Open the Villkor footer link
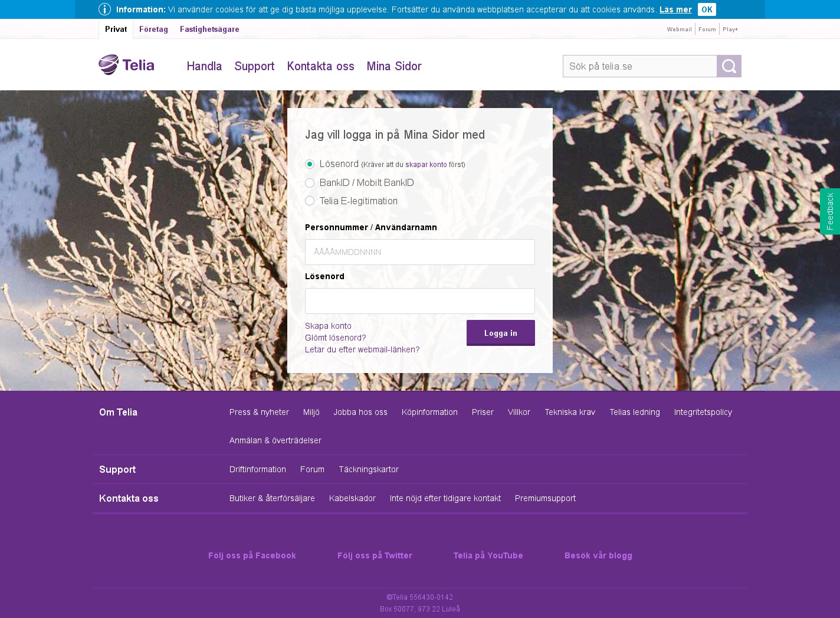The image size is (840, 618). tap(519, 412)
